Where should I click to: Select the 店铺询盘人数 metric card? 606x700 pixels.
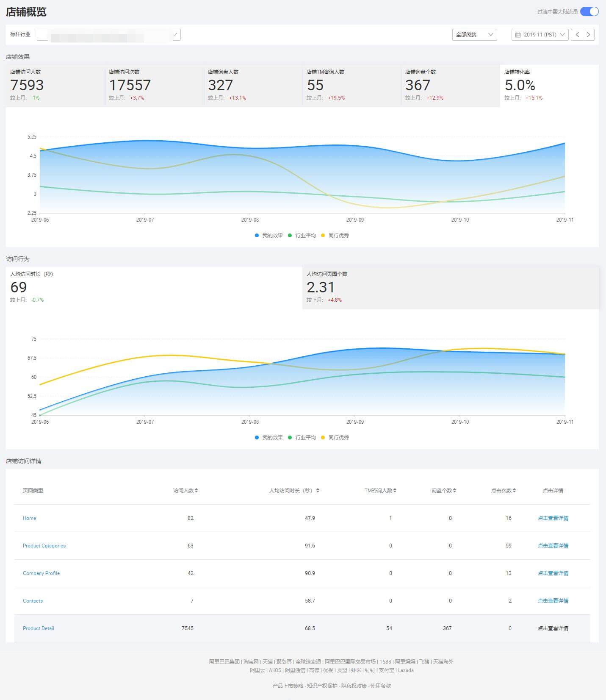[253, 85]
